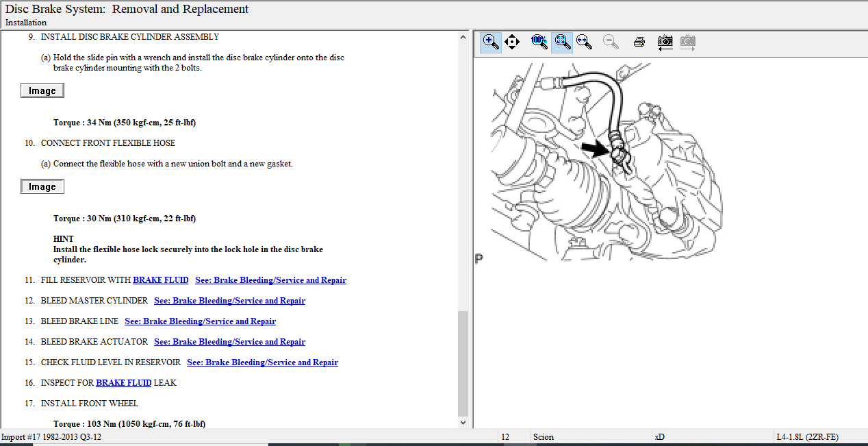868x446 pixels.
Task: Click the Scion make in status bar
Action: (543, 437)
